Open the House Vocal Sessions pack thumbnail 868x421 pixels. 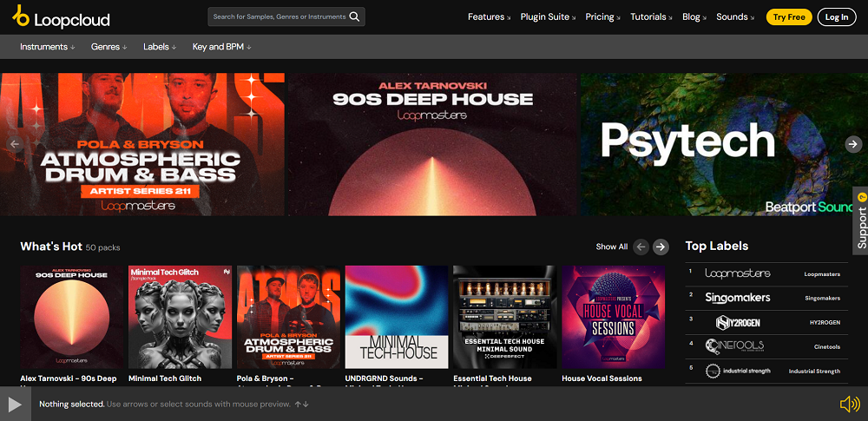point(613,317)
